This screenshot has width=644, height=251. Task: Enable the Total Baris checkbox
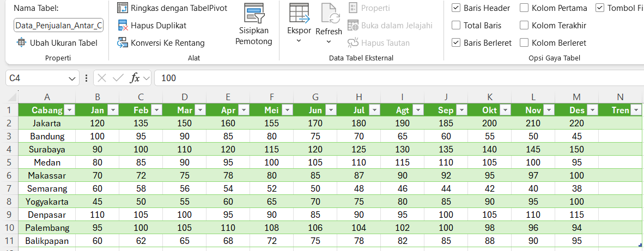455,26
